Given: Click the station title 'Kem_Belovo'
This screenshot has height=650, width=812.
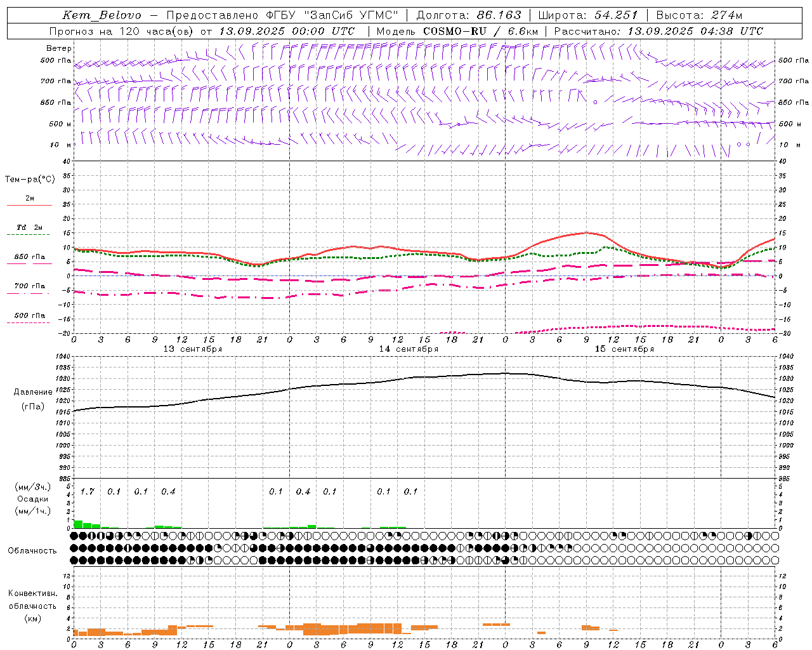Looking at the screenshot, I should [x=102, y=15].
